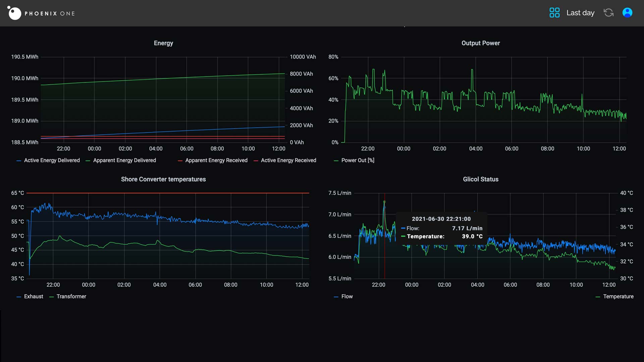Toggle the Flow series legend entry
The width and height of the screenshot is (644, 362).
[x=347, y=297]
